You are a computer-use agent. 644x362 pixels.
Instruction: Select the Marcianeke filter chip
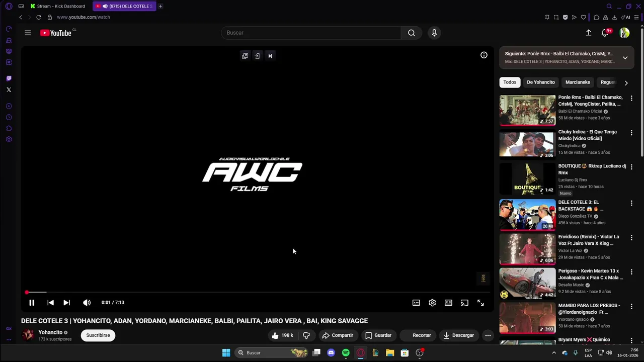[578, 82]
